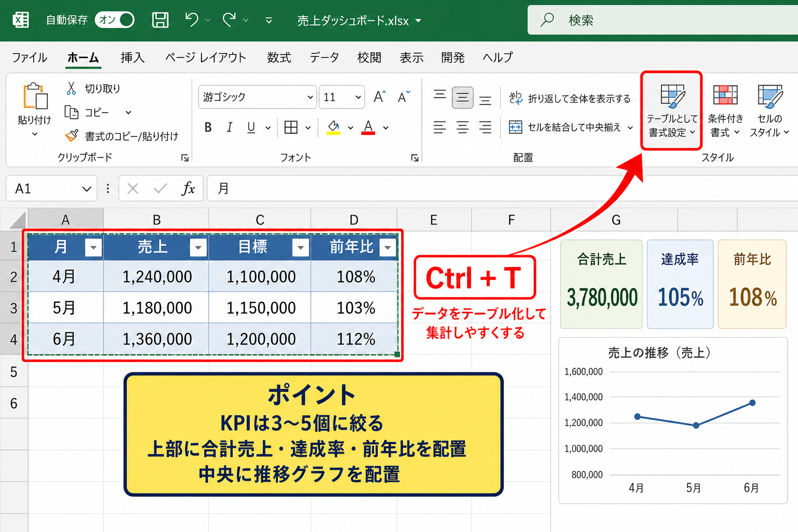The image size is (798, 532).
Task: Click into the 検索 search box
Action: pos(663,20)
